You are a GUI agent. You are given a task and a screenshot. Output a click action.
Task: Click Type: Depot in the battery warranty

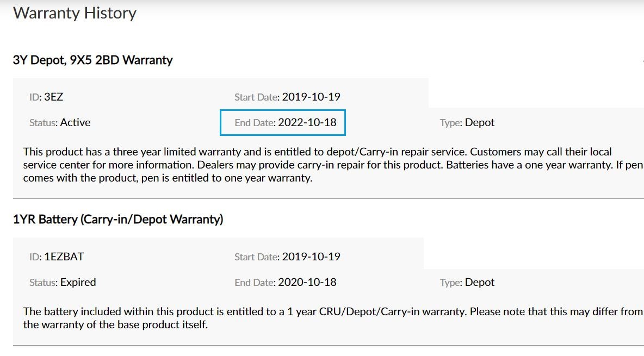[x=467, y=282]
